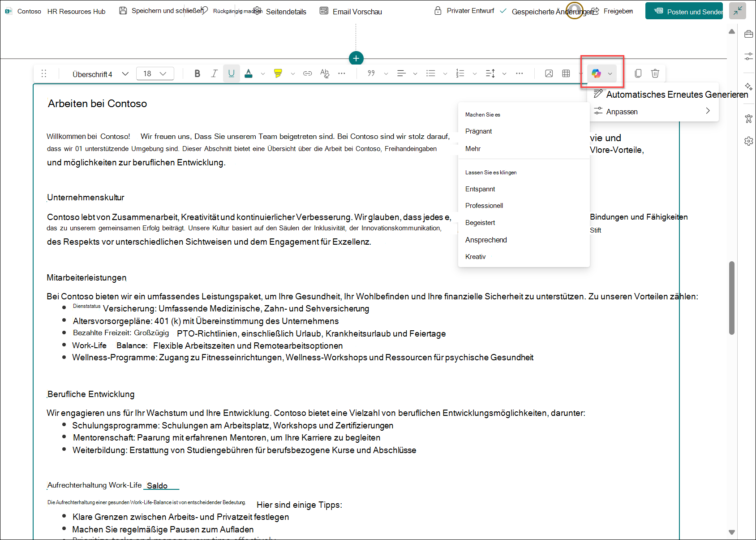Click the Privater Entwurf status

tap(464, 11)
